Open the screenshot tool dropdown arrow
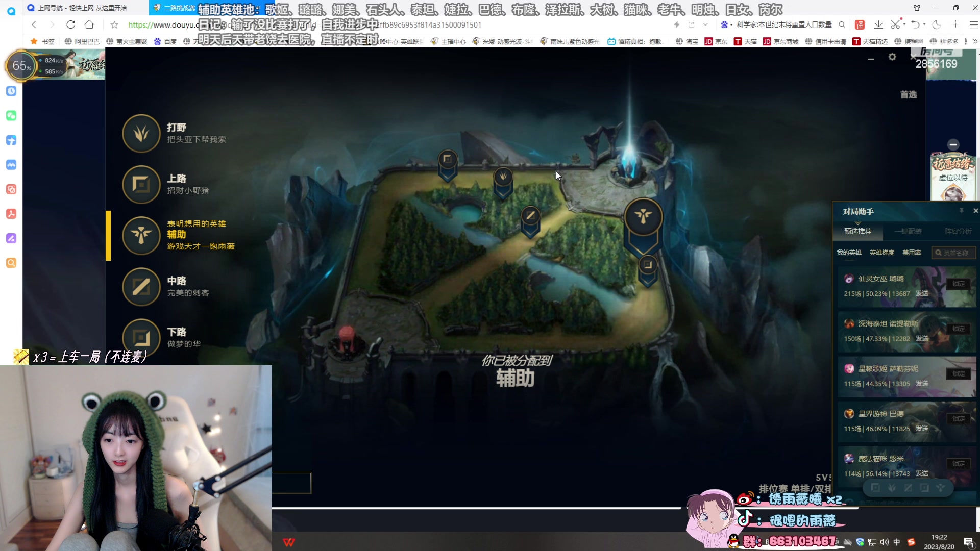 (x=904, y=23)
